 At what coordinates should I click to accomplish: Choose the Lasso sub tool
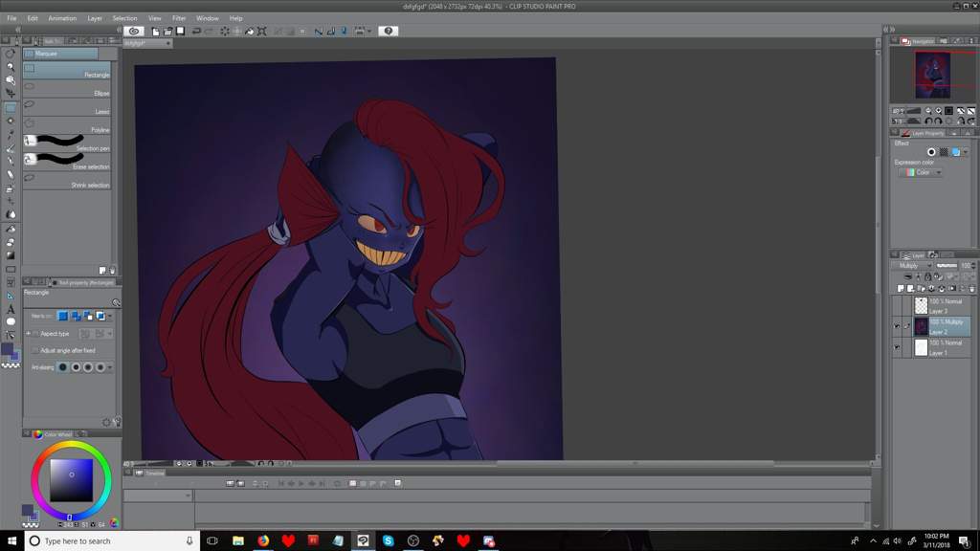pyautogui.click(x=67, y=107)
